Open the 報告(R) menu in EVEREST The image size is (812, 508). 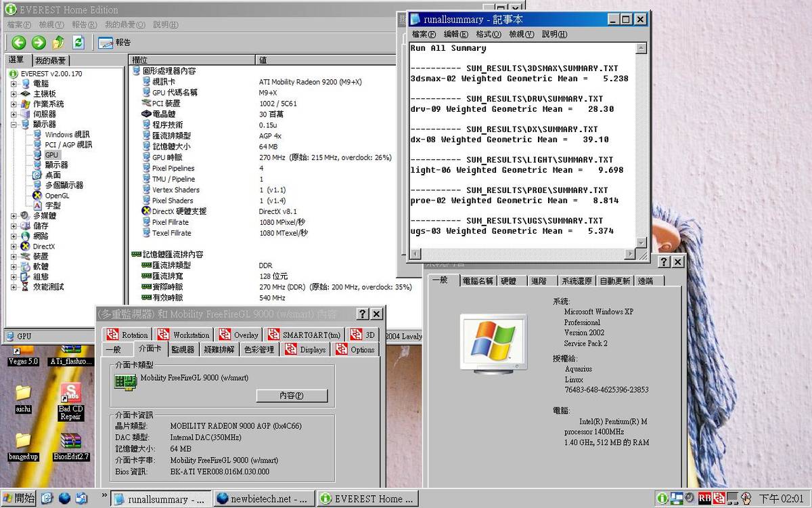pyautogui.click(x=84, y=25)
